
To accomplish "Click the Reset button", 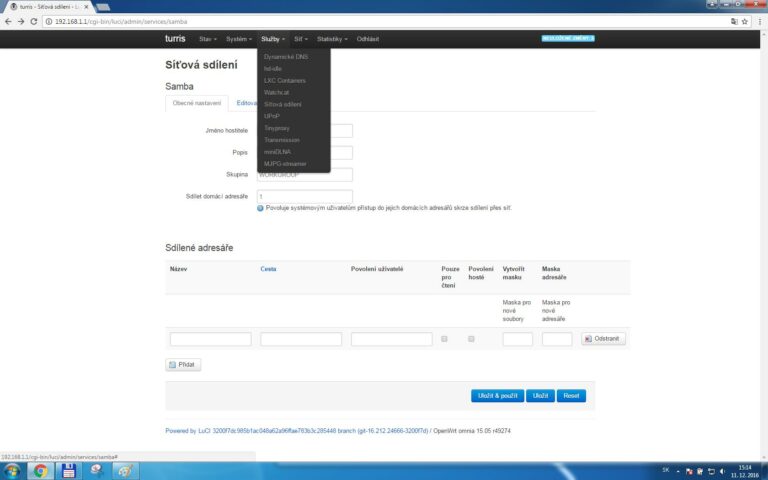I will 571,396.
